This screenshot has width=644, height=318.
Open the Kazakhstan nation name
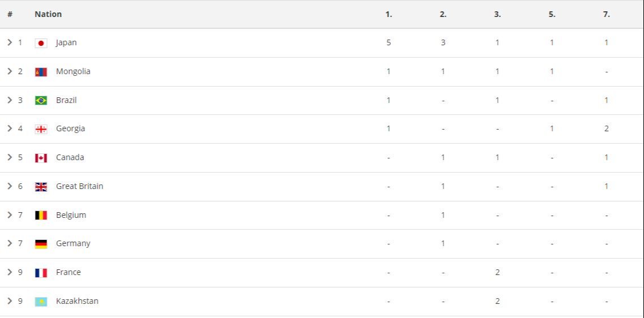coord(77,301)
